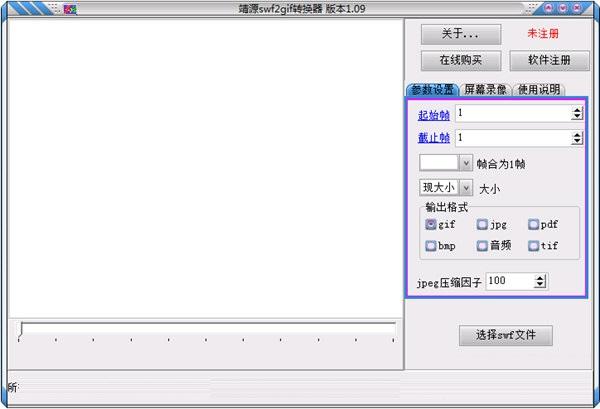This screenshot has width=600, height=409.
Task: Focus the 起始帧 value field
Action: pyautogui.click(x=514, y=114)
